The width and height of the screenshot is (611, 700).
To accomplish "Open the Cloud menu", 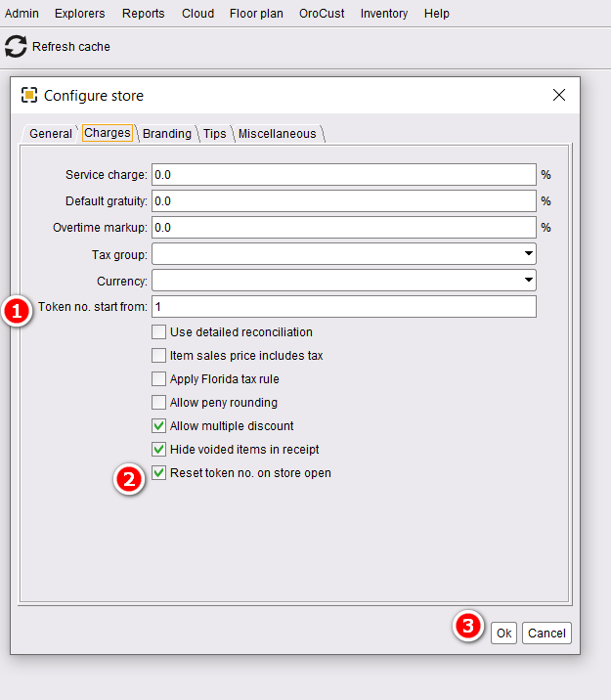I will tap(197, 14).
